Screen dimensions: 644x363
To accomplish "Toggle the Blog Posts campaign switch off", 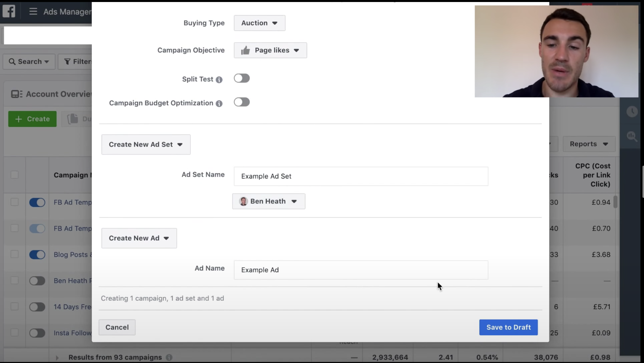I will pos(37,255).
